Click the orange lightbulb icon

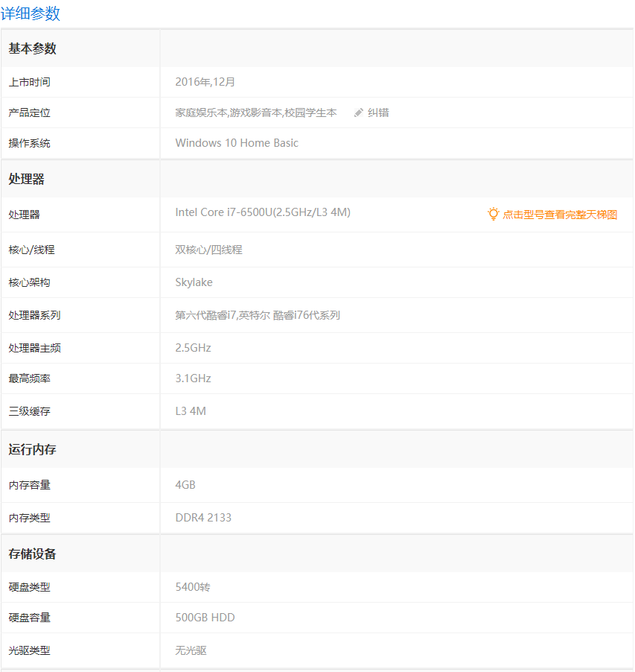[493, 214]
